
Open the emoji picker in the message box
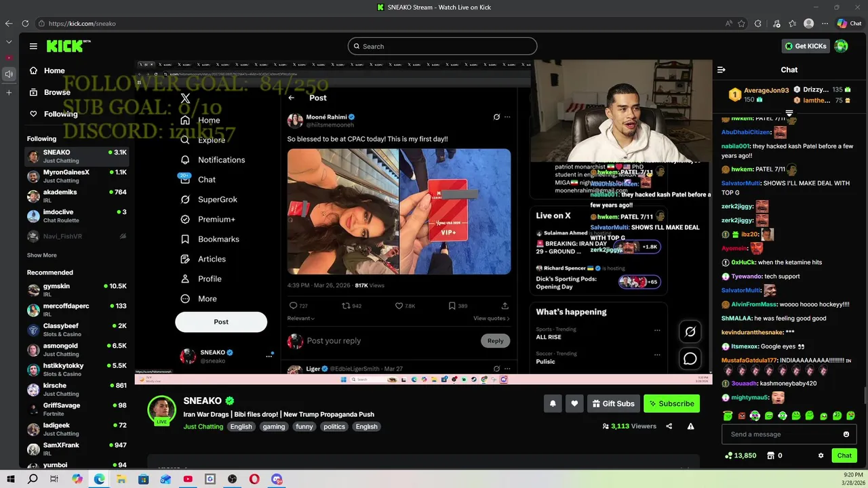pyautogui.click(x=846, y=434)
